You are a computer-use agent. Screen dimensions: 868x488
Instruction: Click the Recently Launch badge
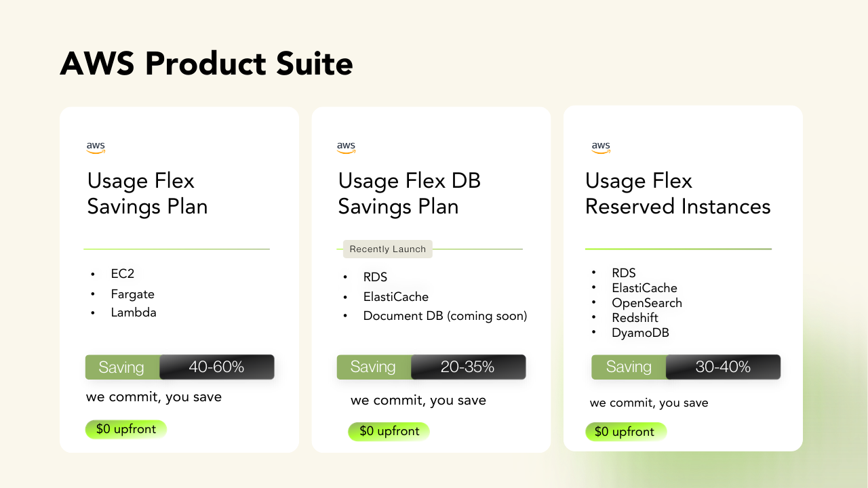click(387, 249)
